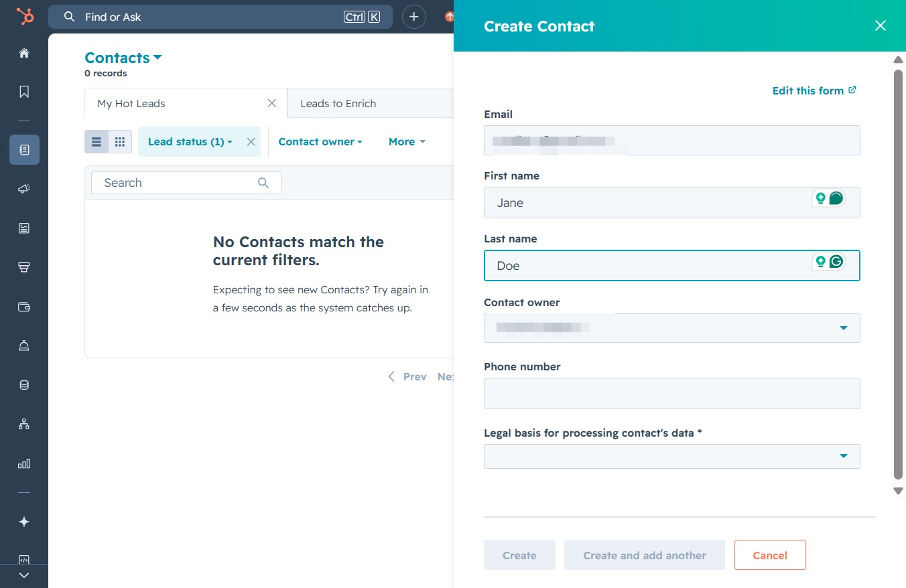
Task: Click the Edit this form link
Action: [814, 90]
